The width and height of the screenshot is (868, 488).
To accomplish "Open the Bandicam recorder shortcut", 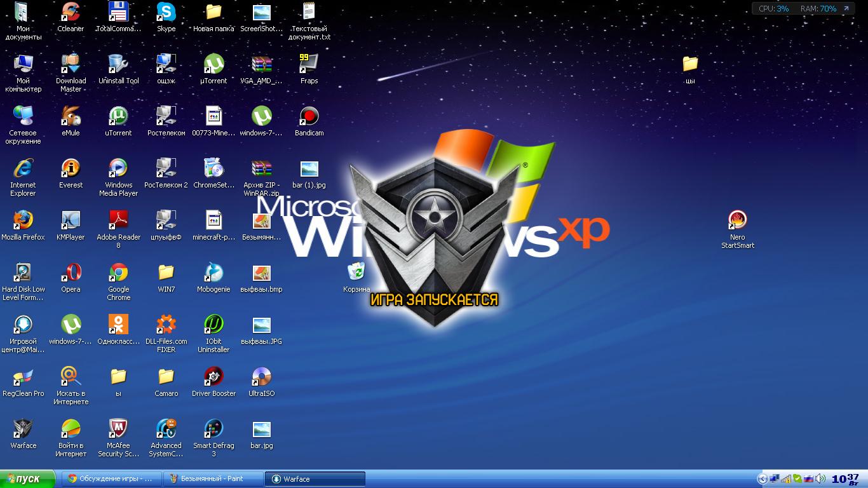I will pyautogui.click(x=309, y=121).
